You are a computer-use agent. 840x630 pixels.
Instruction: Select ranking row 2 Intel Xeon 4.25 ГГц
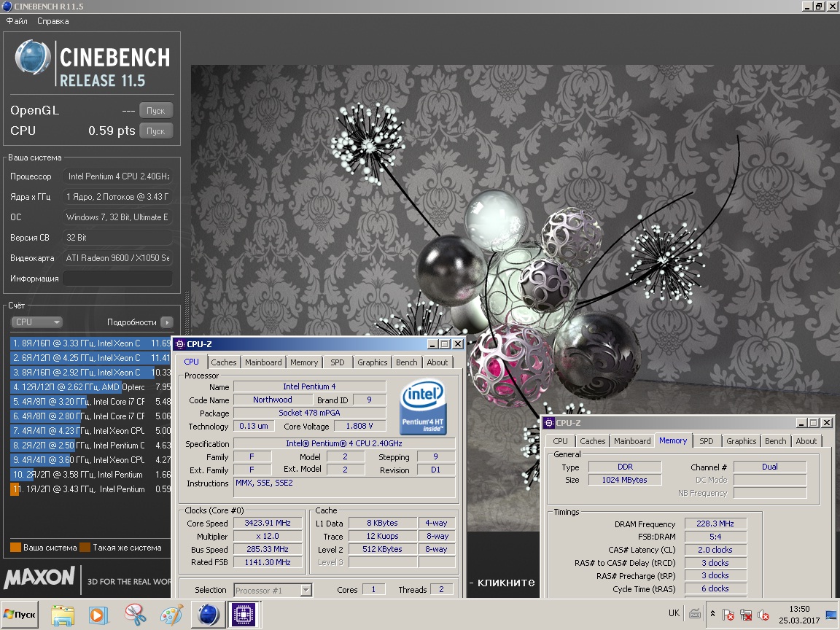click(x=90, y=357)
